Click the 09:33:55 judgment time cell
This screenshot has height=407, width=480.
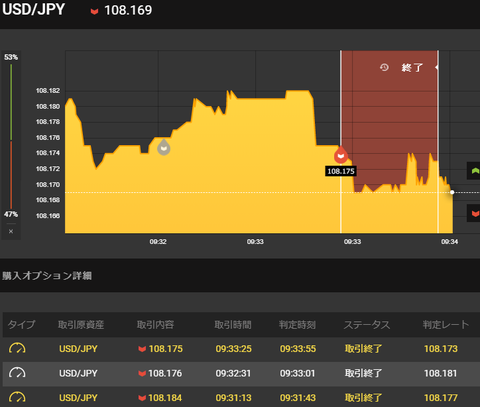[x=298, y=349]
